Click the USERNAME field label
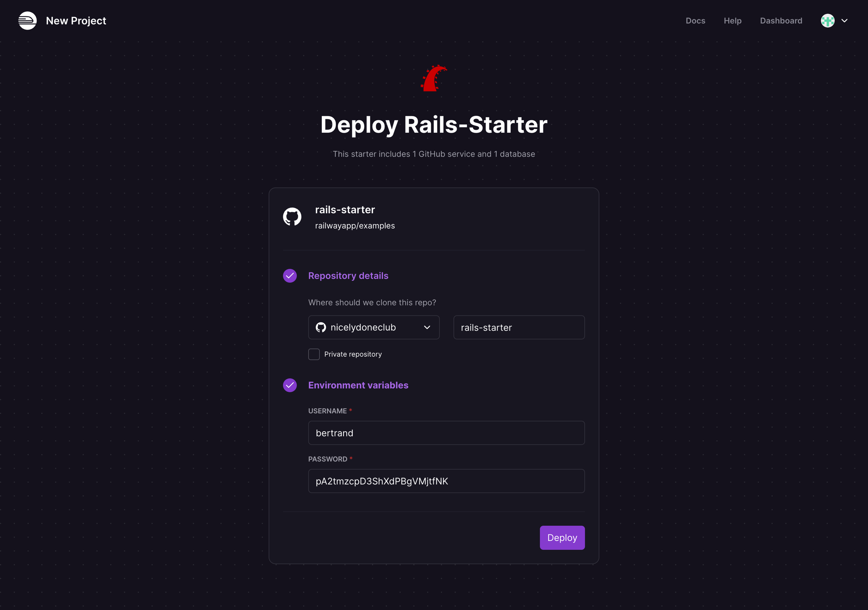 tap(327, 411)
